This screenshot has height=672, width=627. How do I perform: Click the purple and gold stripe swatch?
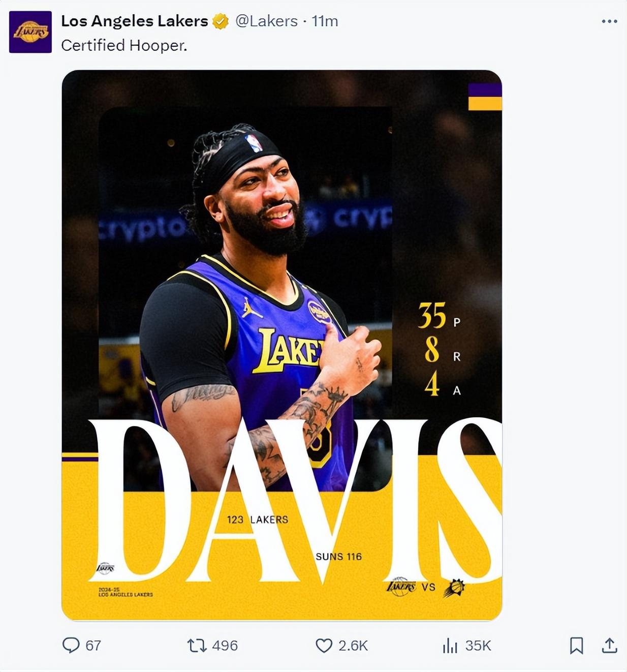(485, 97)
